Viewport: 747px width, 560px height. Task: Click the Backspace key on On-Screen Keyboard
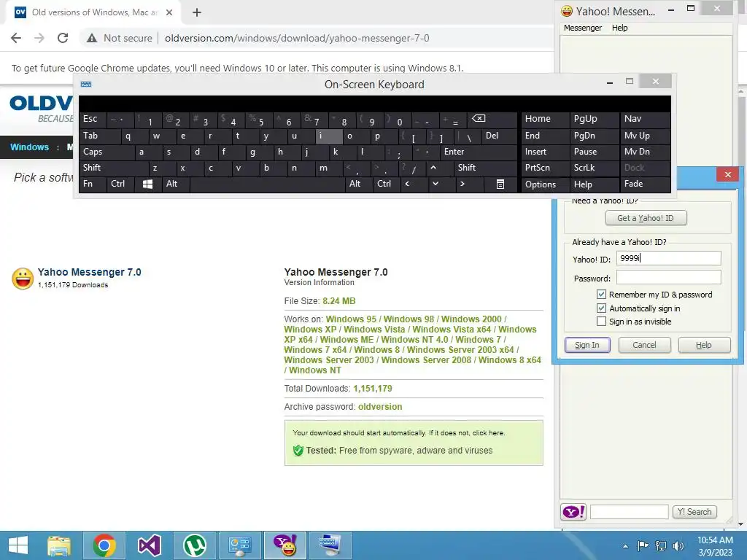tap(492, 119)
